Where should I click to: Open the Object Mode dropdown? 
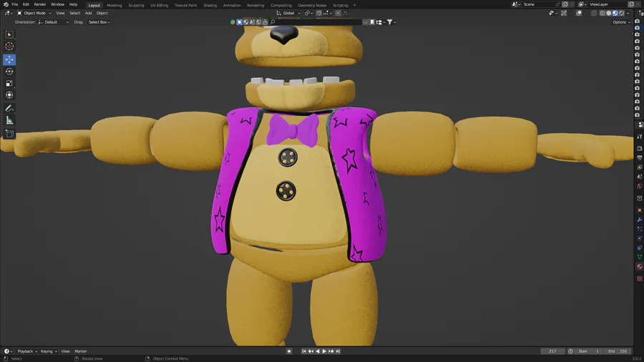(34, 13)
